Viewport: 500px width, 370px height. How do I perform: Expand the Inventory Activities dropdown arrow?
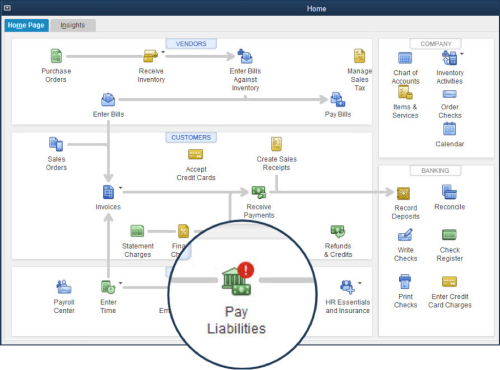coord(462,53)
